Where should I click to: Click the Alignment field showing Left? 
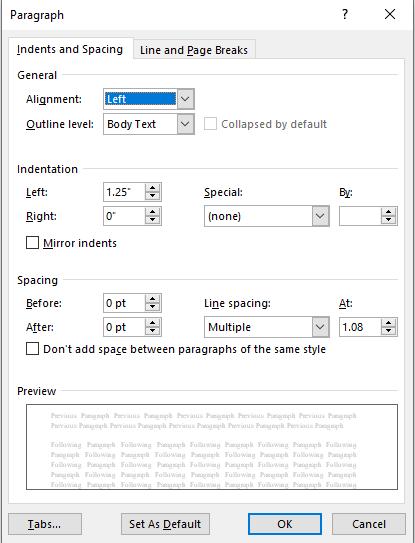141,99
